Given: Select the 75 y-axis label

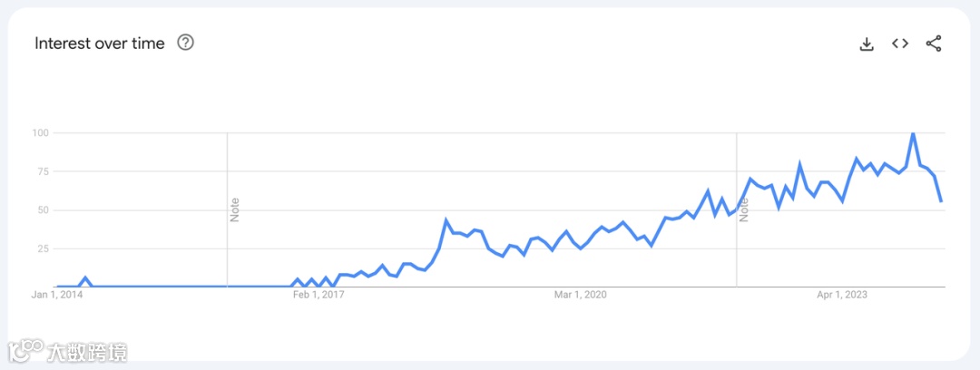Looking at the screenshot, I should (44, 171).
